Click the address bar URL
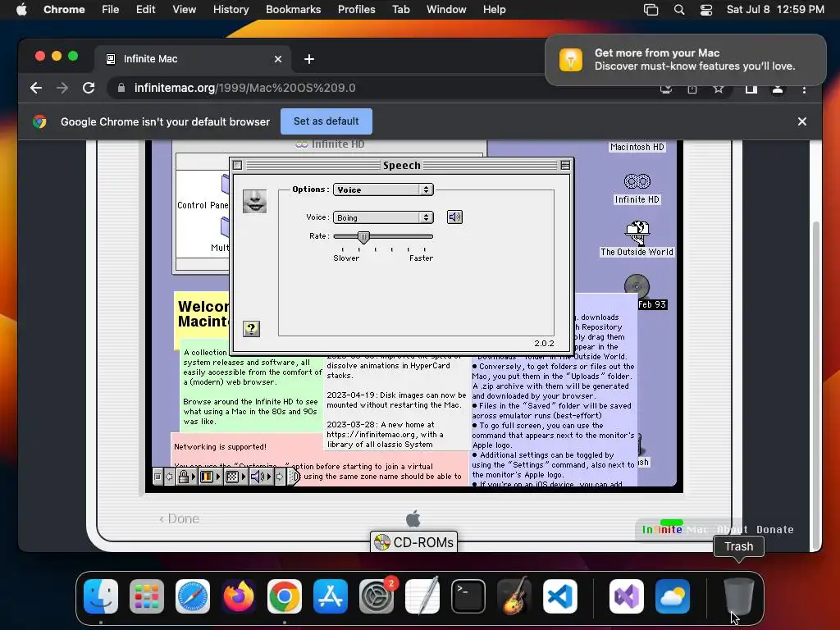840x630 pixels. (x=244, y=88)
